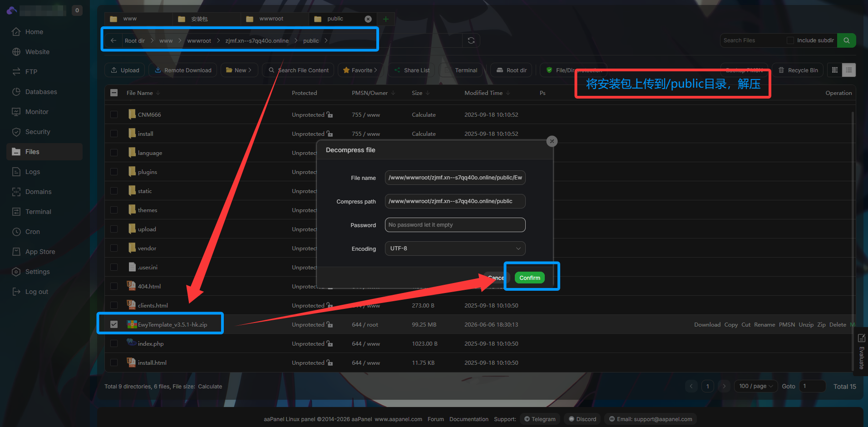Open the Settings sidebar icon
The image size is (868, 427).
coord(16,272)
